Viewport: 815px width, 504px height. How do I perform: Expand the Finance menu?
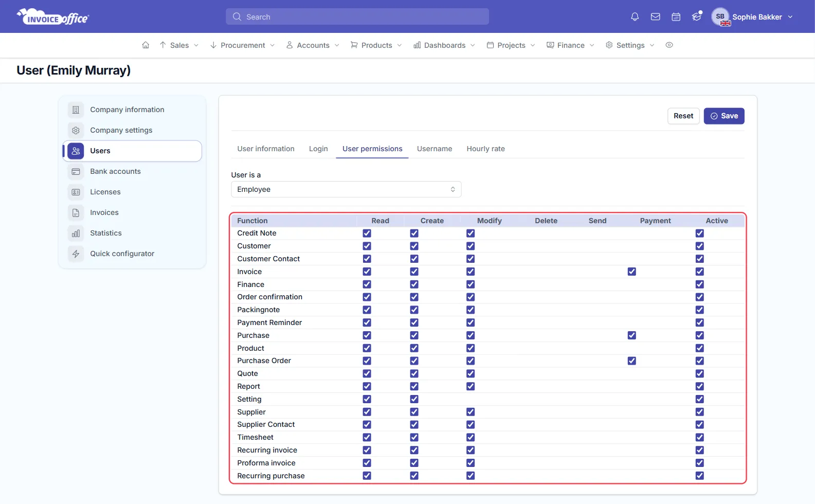(570, 45)
